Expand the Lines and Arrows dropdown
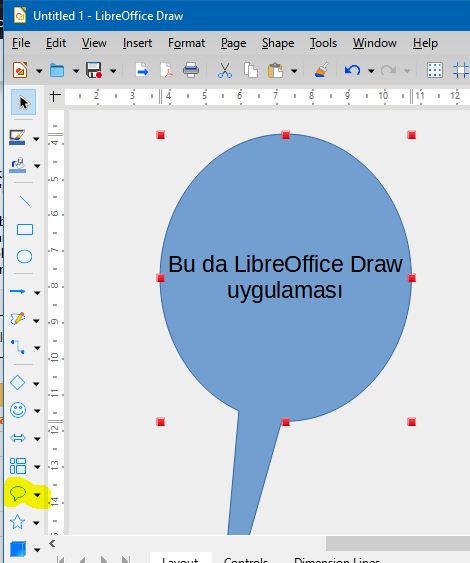 [x=37, y=293]
